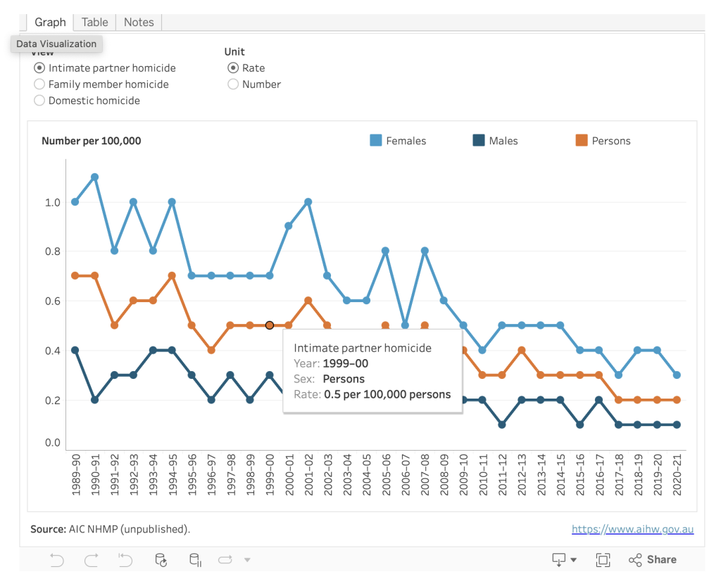The width and height of the screenshot is (721, 588).
Task: Click the Refresh data icon
Action: click(161, 560)
